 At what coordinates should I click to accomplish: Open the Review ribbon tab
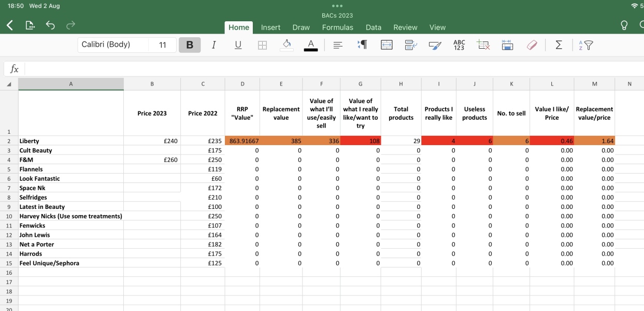click(x=405, y=27)
